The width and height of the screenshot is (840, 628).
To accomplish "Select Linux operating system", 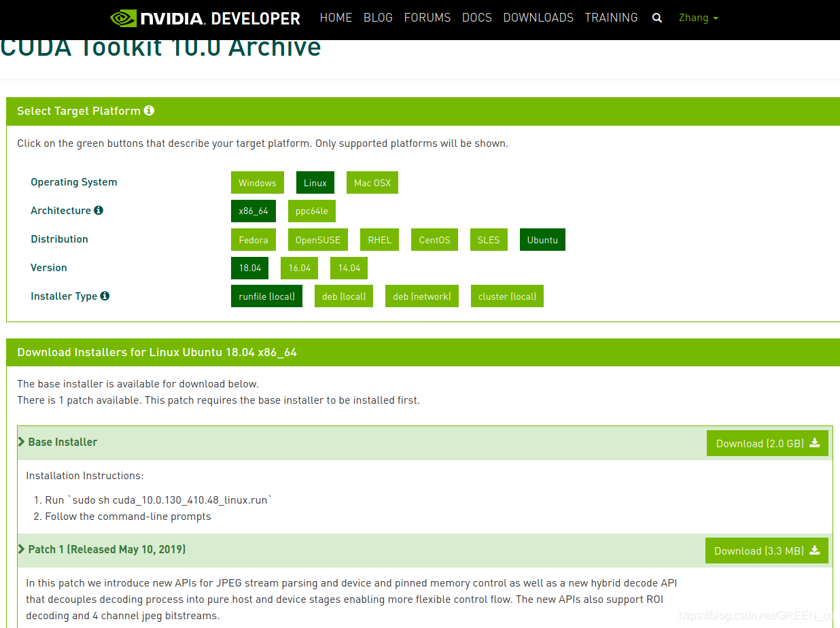I will 315,183.
